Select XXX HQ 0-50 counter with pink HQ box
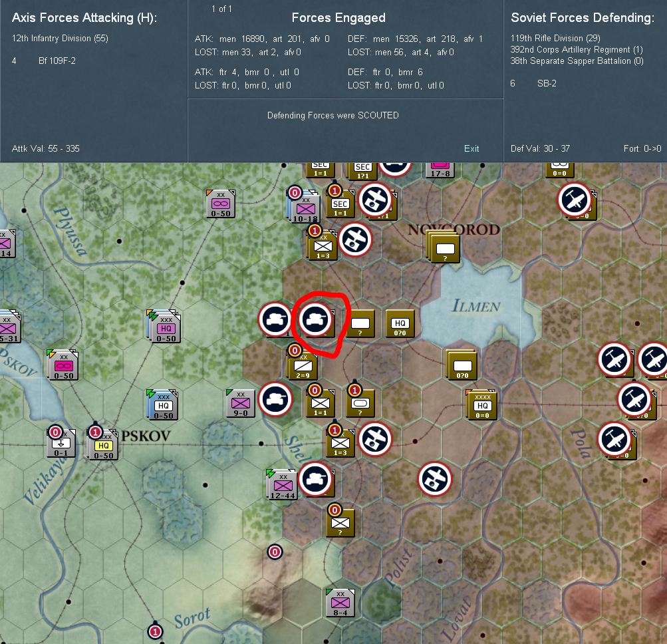 tap(165, 327)
